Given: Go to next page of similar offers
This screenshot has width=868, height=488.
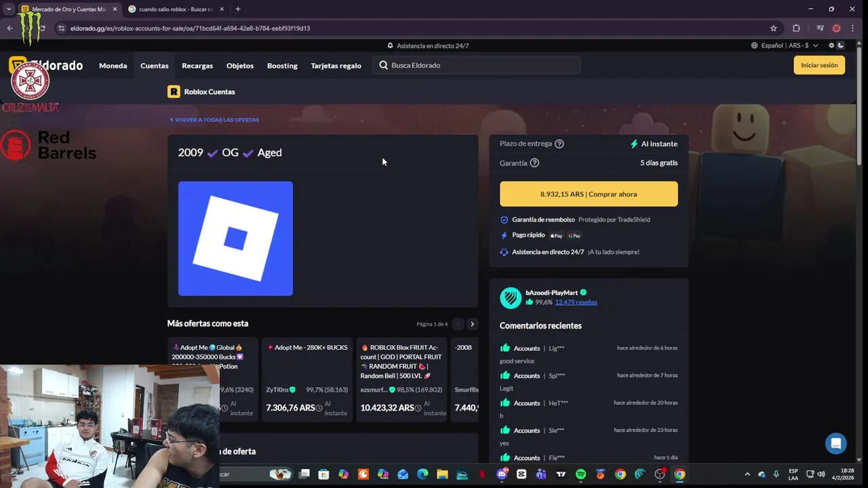Looking at the screenshot, I should click(x=472, y=324).
